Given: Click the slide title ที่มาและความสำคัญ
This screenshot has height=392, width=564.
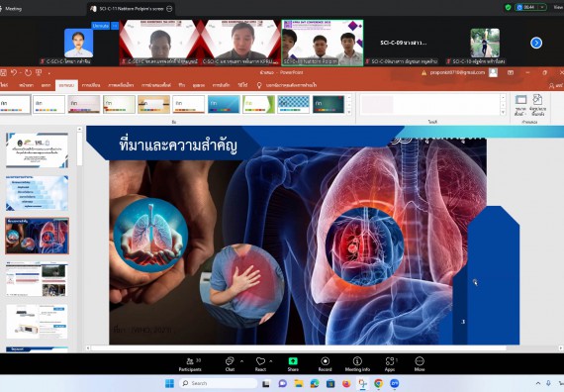Looking at the screenshot, I should tap(178, 145).
